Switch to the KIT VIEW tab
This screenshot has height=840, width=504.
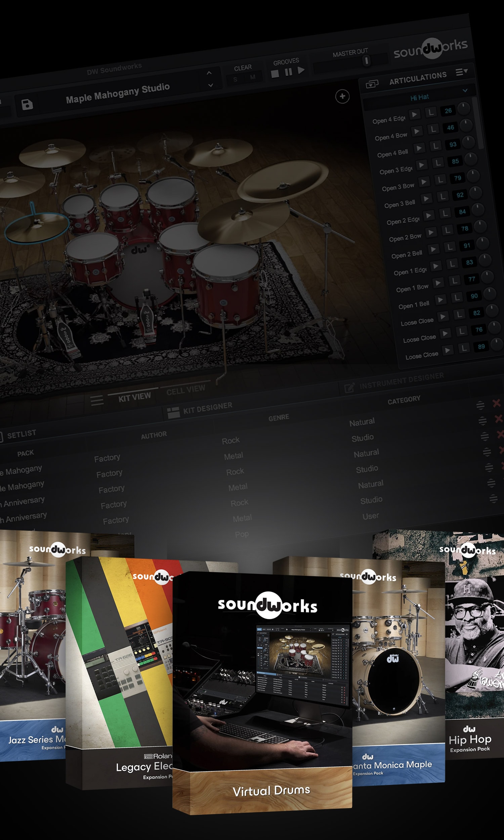[134, 397]
